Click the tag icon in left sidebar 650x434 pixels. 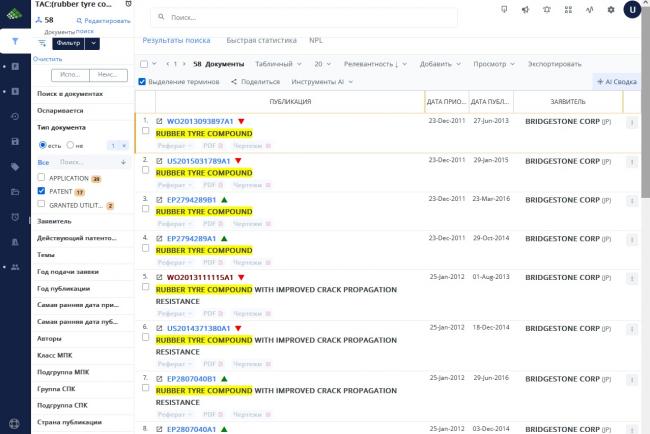click(15, 167)
